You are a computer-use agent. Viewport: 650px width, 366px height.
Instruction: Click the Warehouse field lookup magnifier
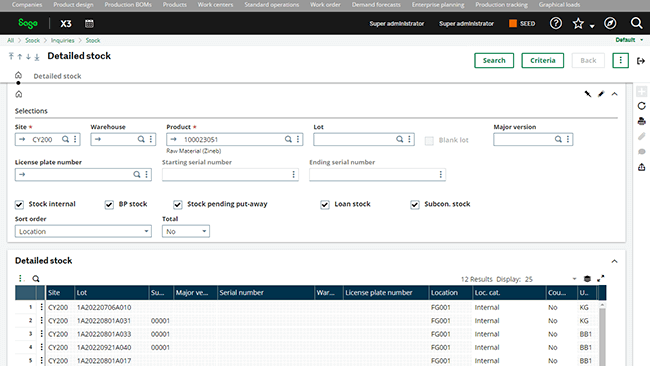click(x=141, y=139)
